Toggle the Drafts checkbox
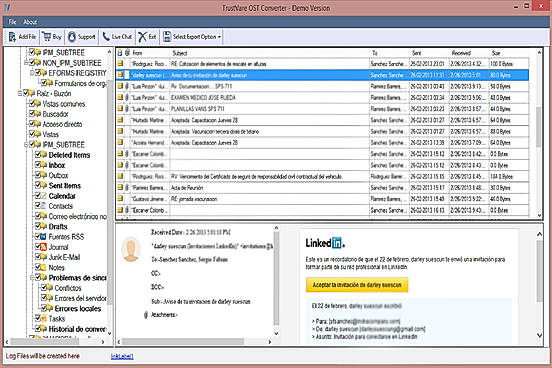552x368 pixels. (38, 226)
